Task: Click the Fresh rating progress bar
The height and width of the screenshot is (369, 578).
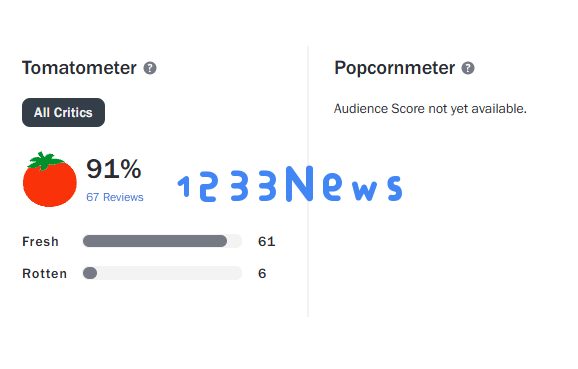Action: click(x=162, y=241)
